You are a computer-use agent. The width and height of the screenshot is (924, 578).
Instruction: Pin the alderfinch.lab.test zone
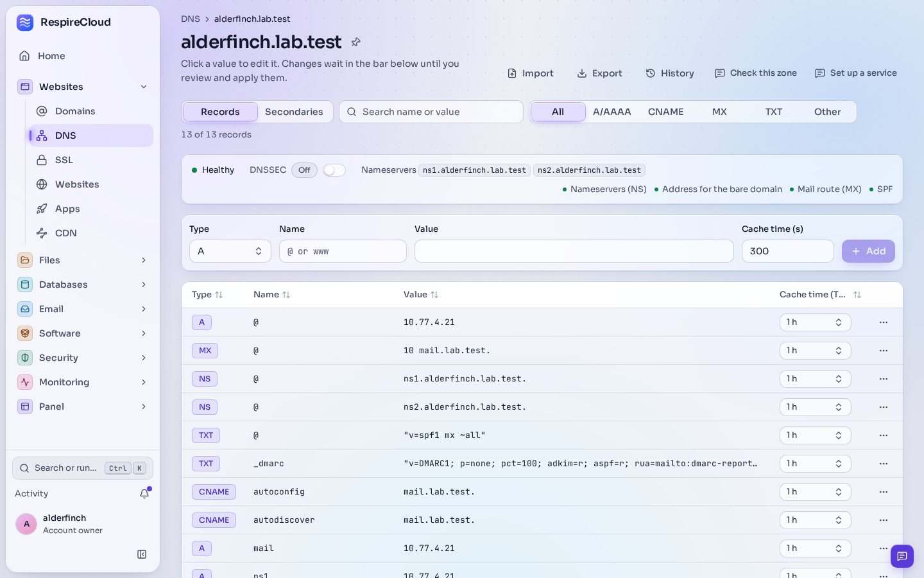(356, 42)
